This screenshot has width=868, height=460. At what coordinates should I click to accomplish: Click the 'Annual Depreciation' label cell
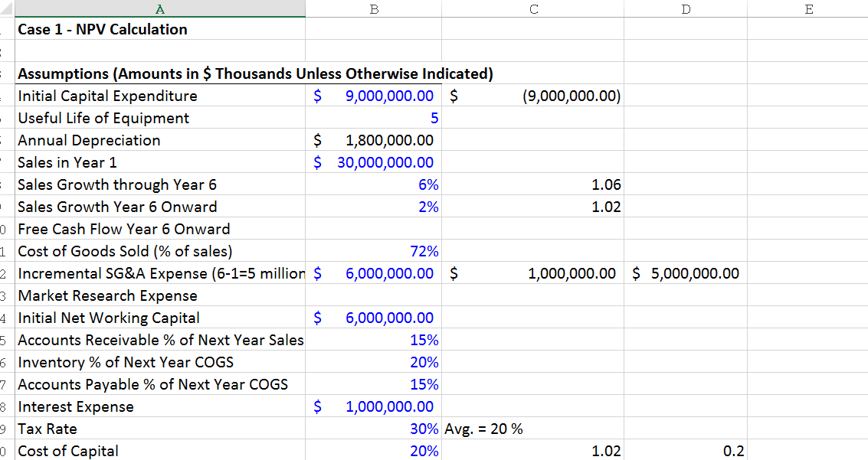point(160,140)
